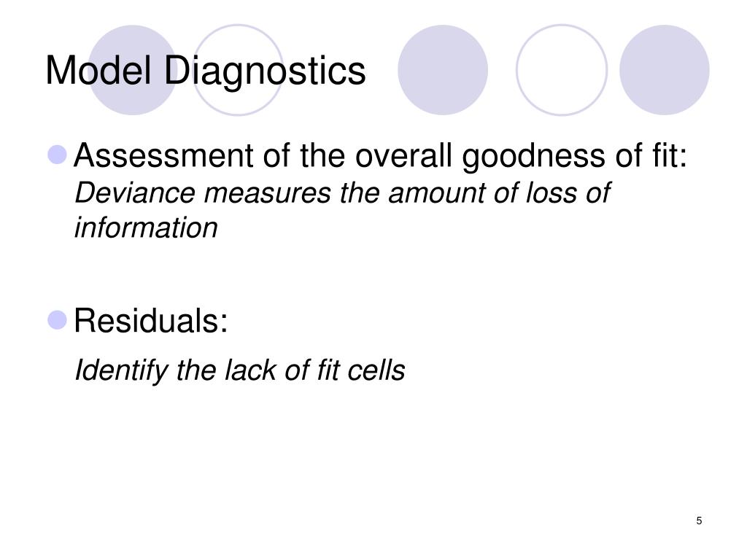
Task: Click the italic line 'Deviance measures the amount of loss of'
Action: [x=342, y=193]
